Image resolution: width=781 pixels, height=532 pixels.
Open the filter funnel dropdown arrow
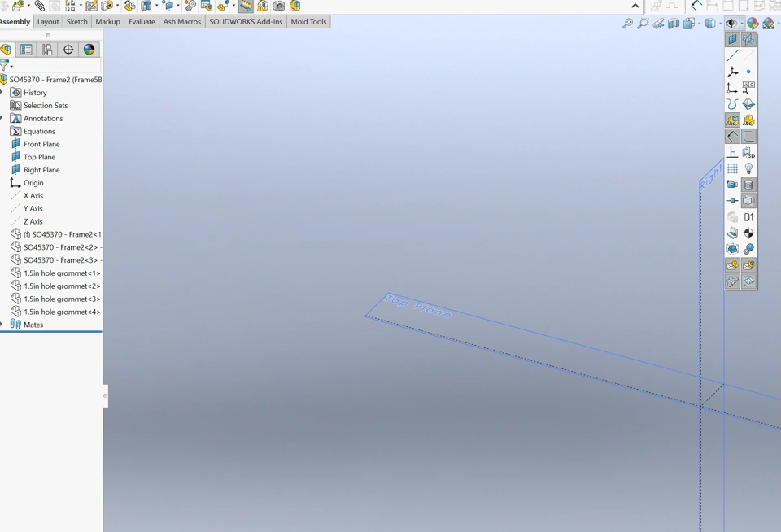tap(11, 66)
